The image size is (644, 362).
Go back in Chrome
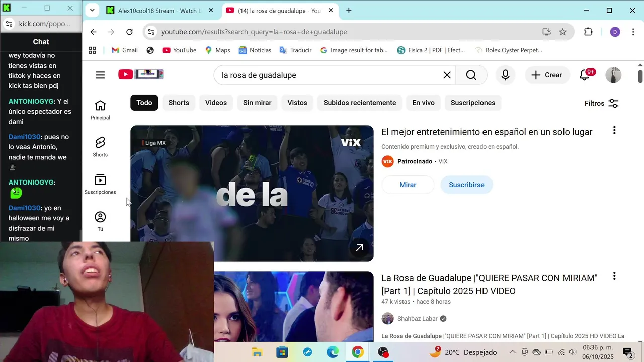point(93,32)
